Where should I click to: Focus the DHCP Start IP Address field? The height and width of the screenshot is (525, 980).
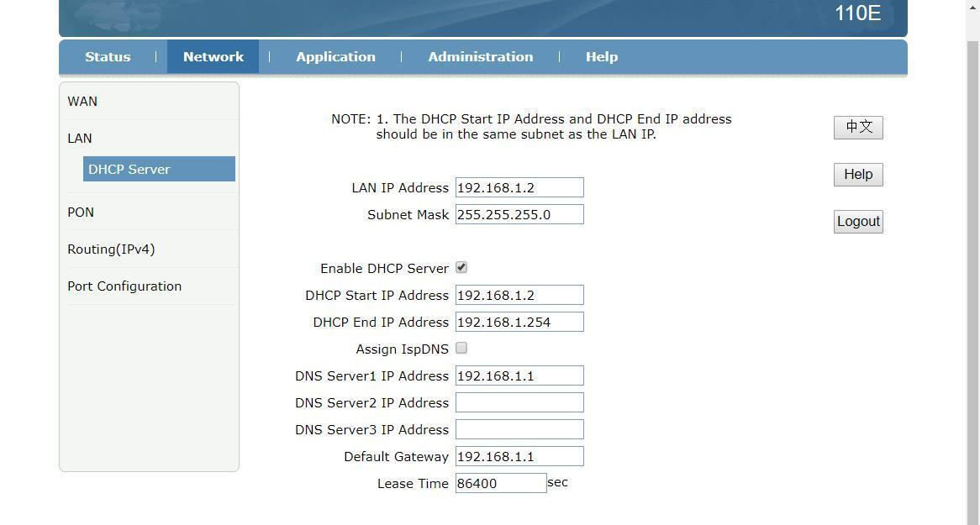click(519, 295)
